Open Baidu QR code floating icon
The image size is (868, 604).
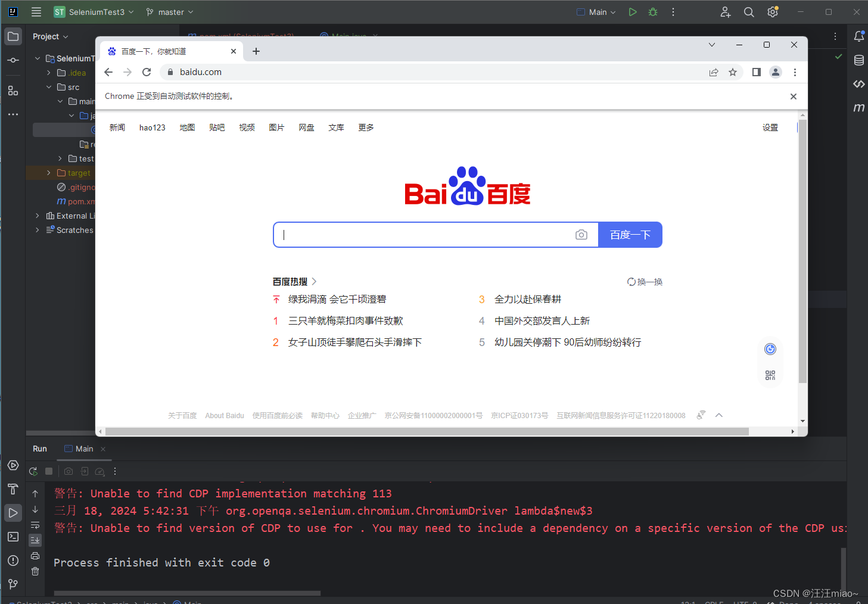(x=770, y=375)
